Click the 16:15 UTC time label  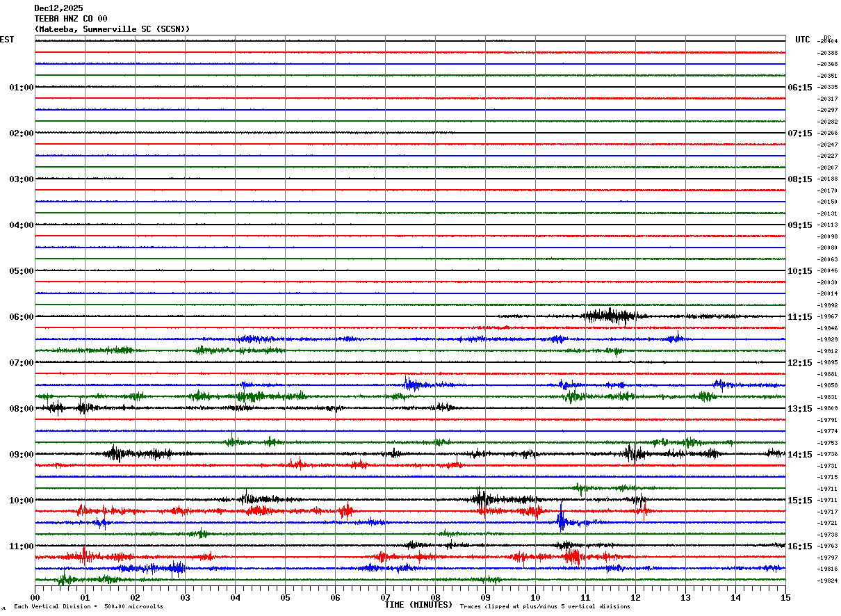pos(800,546)
